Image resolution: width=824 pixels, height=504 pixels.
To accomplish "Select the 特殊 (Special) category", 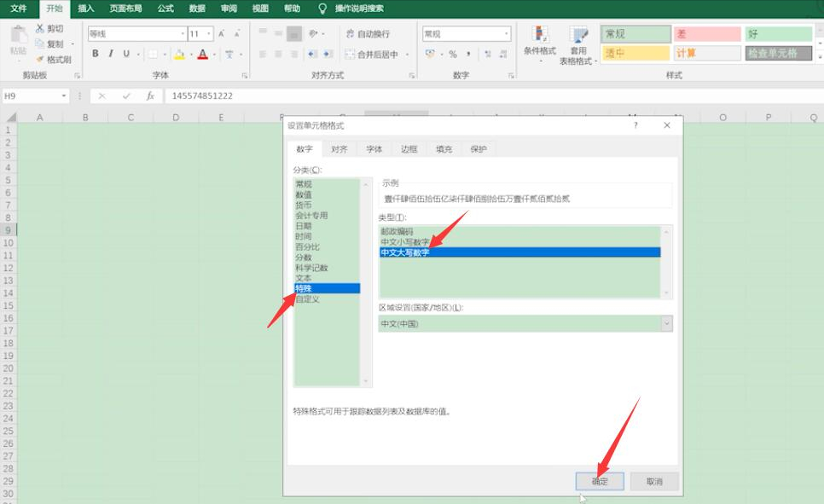I will coord(327,288).
